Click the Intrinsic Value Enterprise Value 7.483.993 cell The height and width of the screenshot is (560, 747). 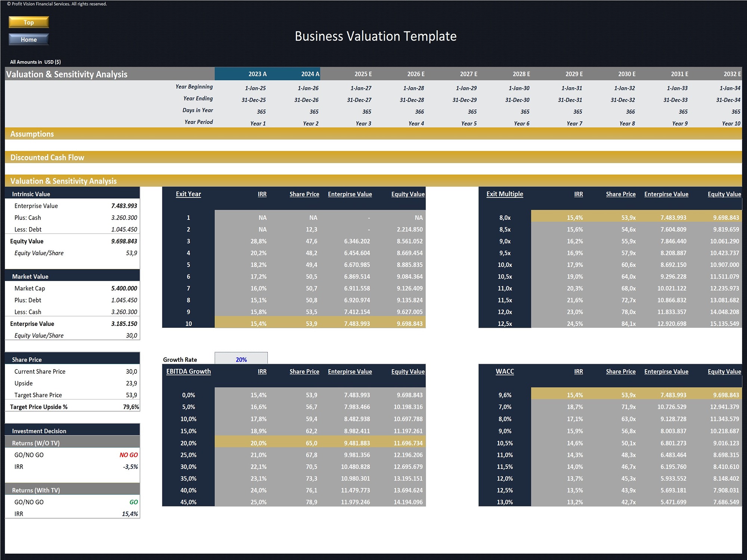click(x=124, y=206)
